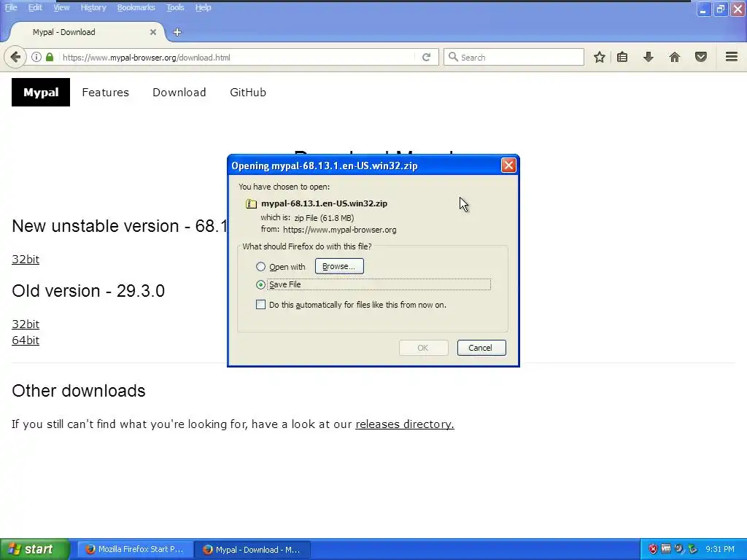747x560 pixels.
Task: Click 32bit under New unstable version
Action: (x=26, y=260)
